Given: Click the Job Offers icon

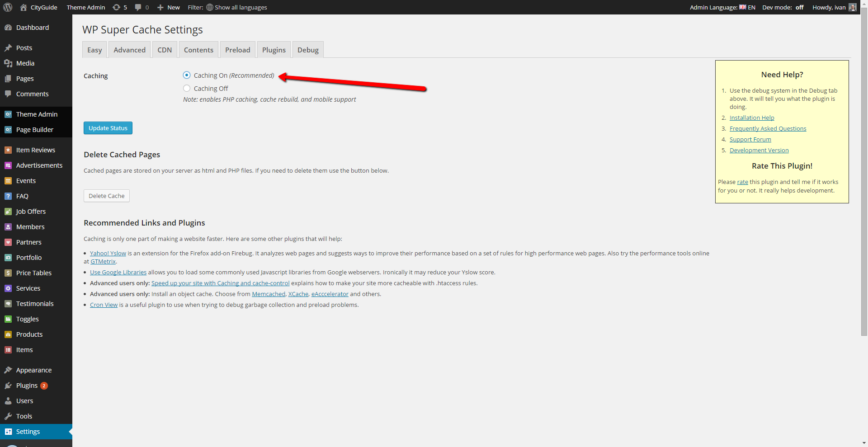Looking at the screenshot, I should (8, 212).
